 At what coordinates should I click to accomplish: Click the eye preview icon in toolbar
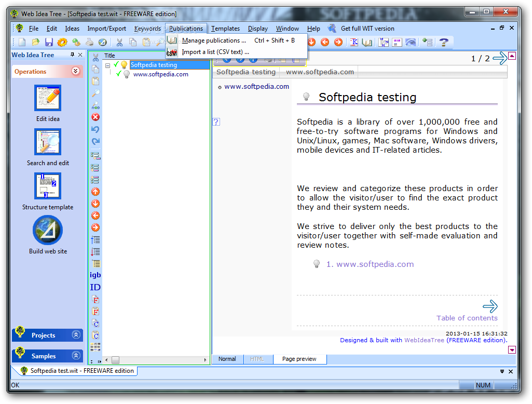411,42
